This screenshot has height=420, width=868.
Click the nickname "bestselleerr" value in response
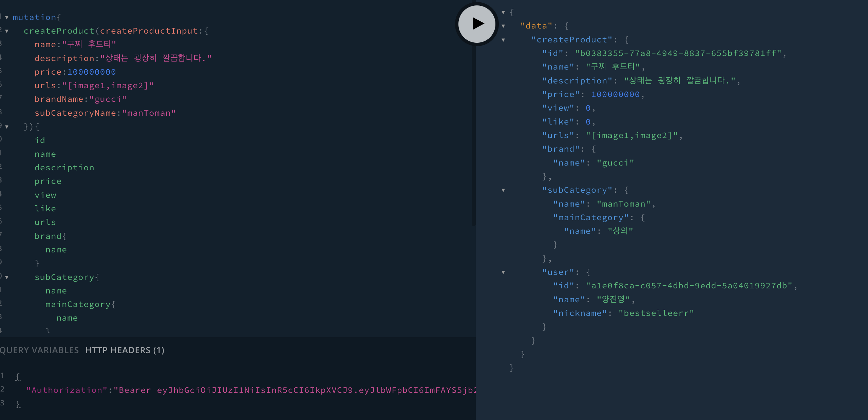[x=656, y=313]
